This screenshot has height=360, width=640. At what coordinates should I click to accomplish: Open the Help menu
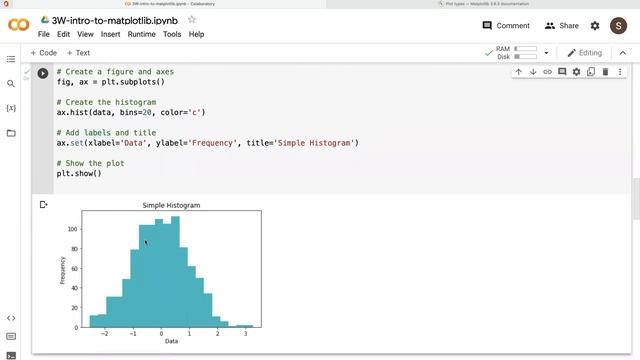(x=196, y=34)
